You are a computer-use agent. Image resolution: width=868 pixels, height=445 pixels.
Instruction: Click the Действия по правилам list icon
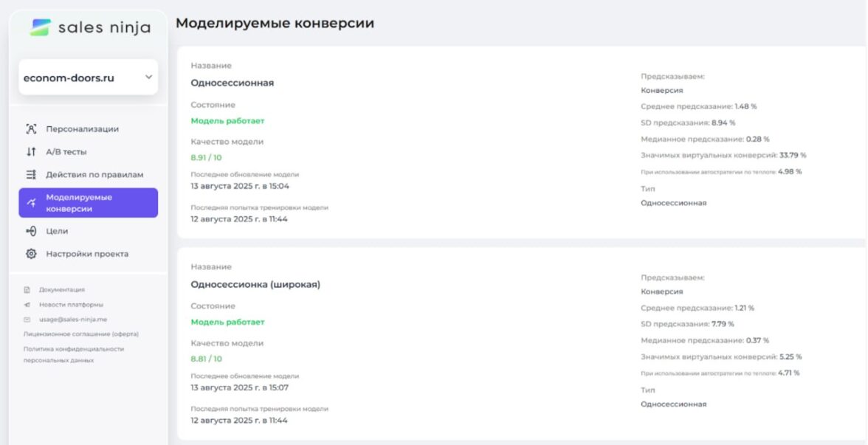click(31, 175)
